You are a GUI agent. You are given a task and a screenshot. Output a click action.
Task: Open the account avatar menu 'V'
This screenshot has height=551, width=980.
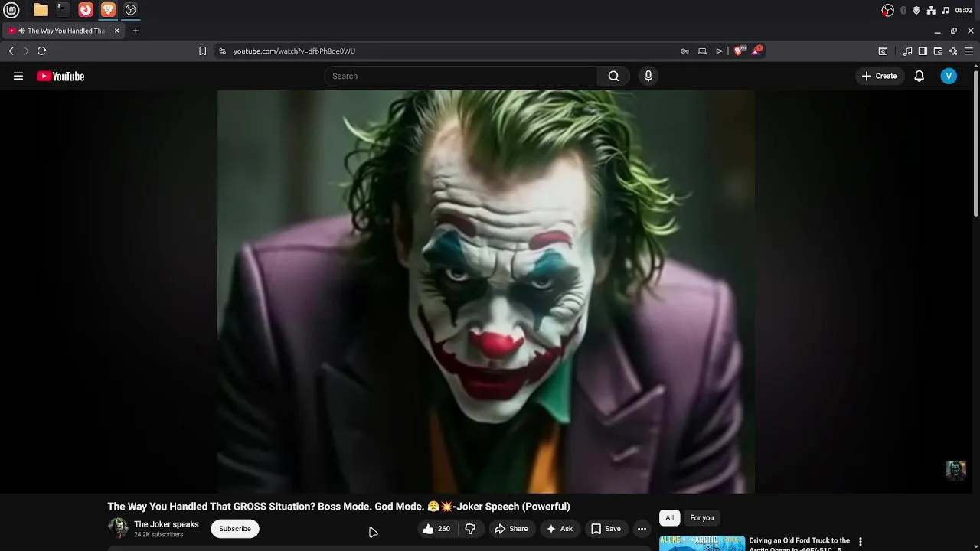(x=949, y=76)
